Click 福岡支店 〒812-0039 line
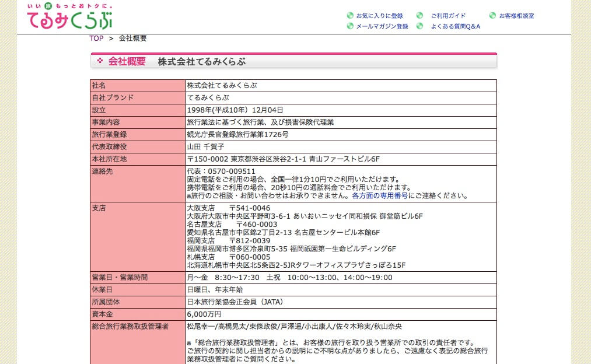591x364 pixels. pyautogui.click(x=229, y=241)
